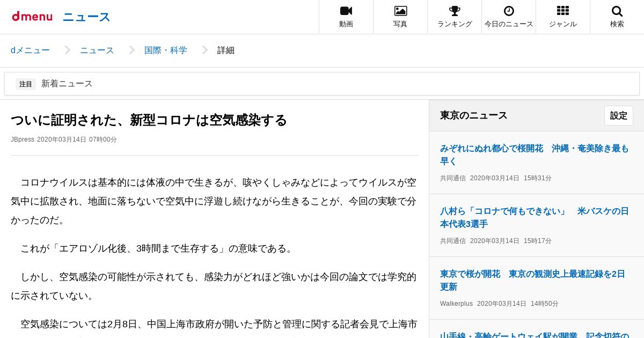Open the 新着ニュース notice bar
This screenshot has height=338, width=644.
[322, 84]
